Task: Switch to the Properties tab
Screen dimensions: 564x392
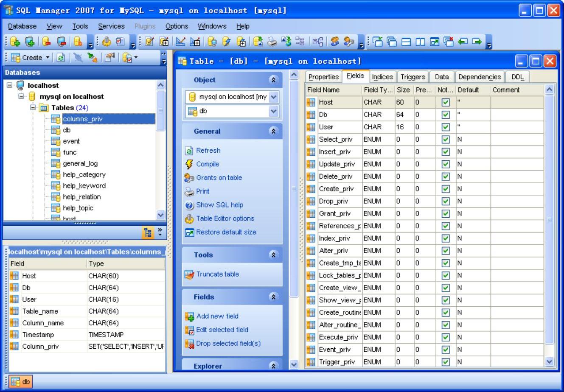Action: tap(323, 77)
